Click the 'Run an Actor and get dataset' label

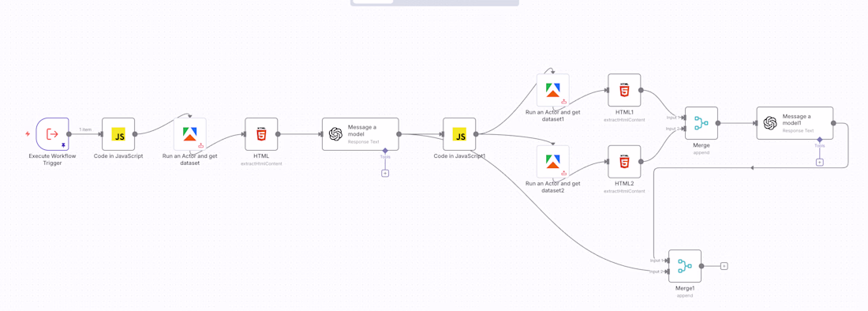(190, 159)
